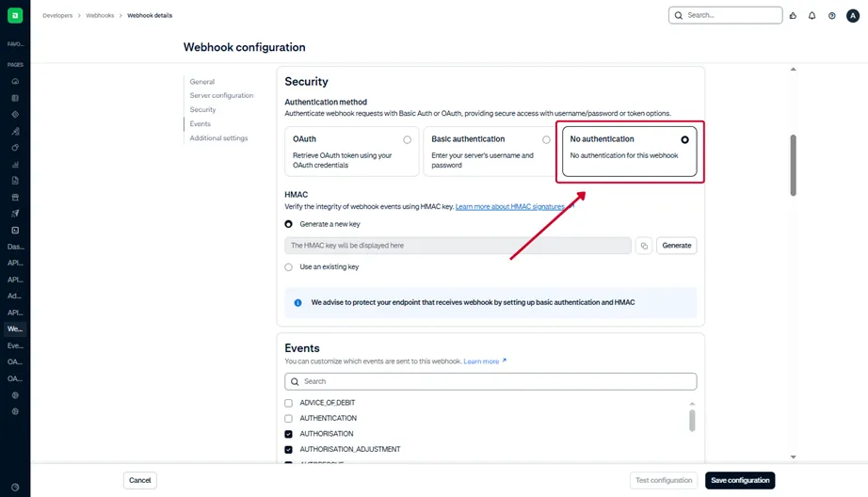Image resolution: width=868 pixels, height=497 pixels.
Task: Click the Events list scroll-up arrow
Action: pos(692,404)
